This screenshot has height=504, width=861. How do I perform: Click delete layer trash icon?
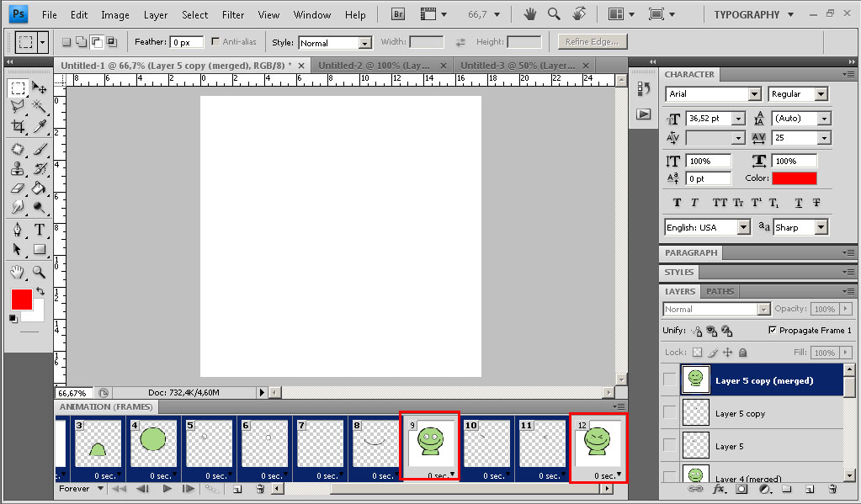(x=832, y=489)
